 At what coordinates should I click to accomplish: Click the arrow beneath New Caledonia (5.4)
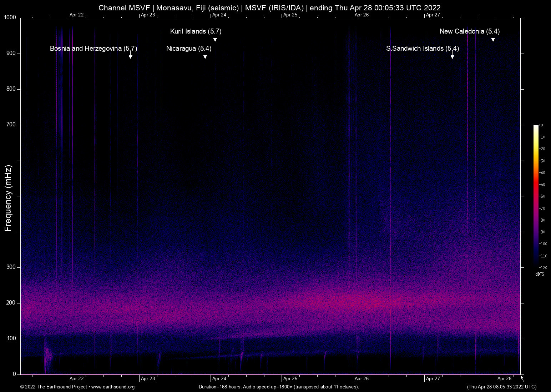pyautogui.click(x=493, y=39)
